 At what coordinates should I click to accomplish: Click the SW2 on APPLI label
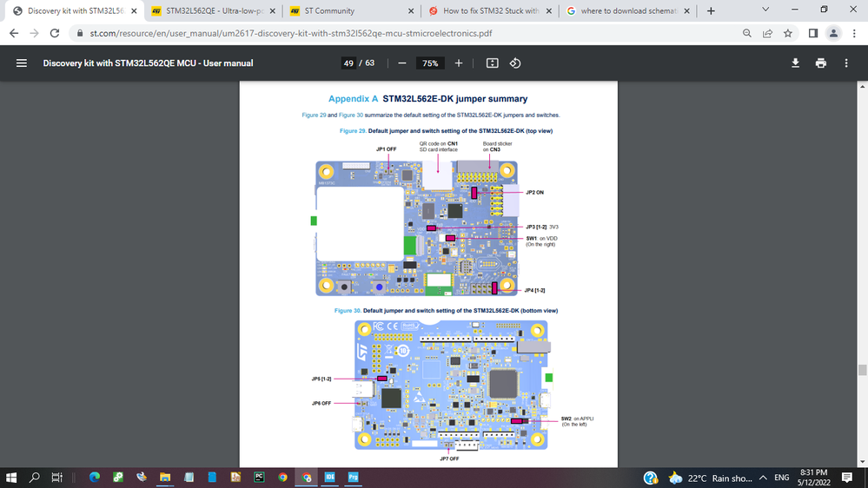click(x=577, y=422)
